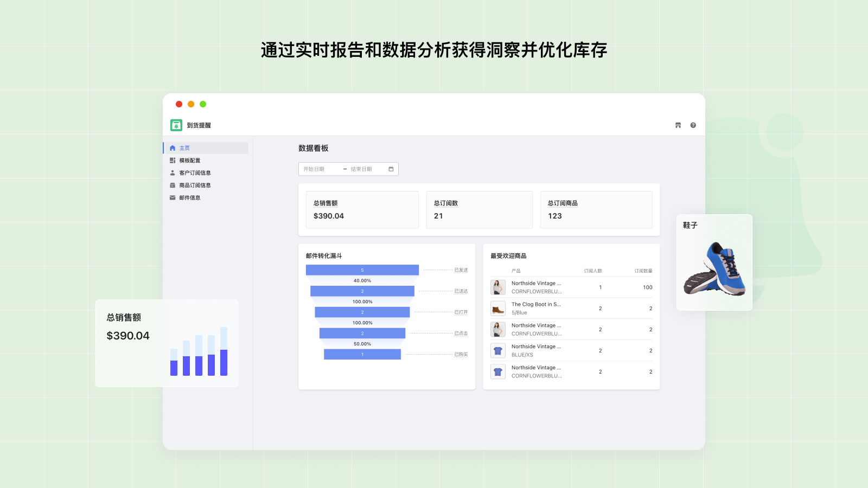Click the 到货提醒 app logo icon

pos(176,125)
